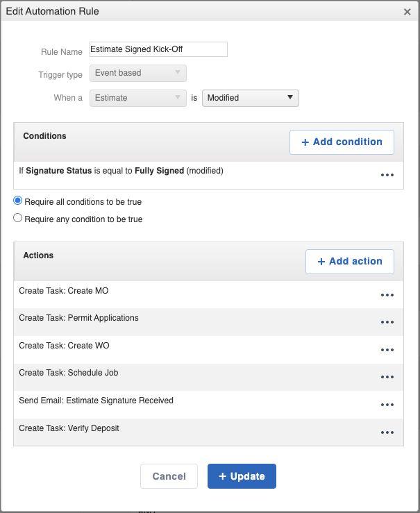
Task: Cancel editing the automation rule
Action: [169, 476]
